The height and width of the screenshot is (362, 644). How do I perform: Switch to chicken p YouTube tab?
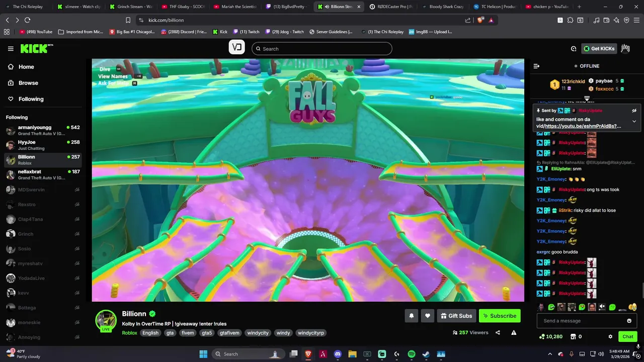546,7
